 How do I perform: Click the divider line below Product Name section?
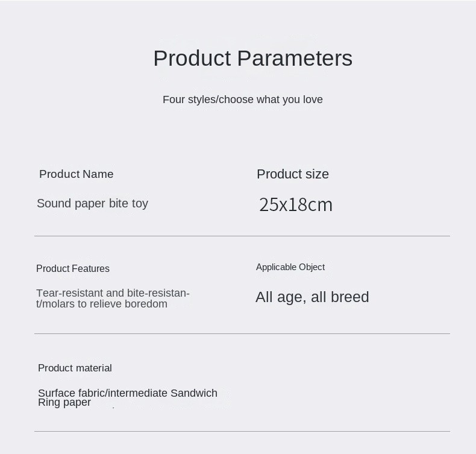coord(242,236)
